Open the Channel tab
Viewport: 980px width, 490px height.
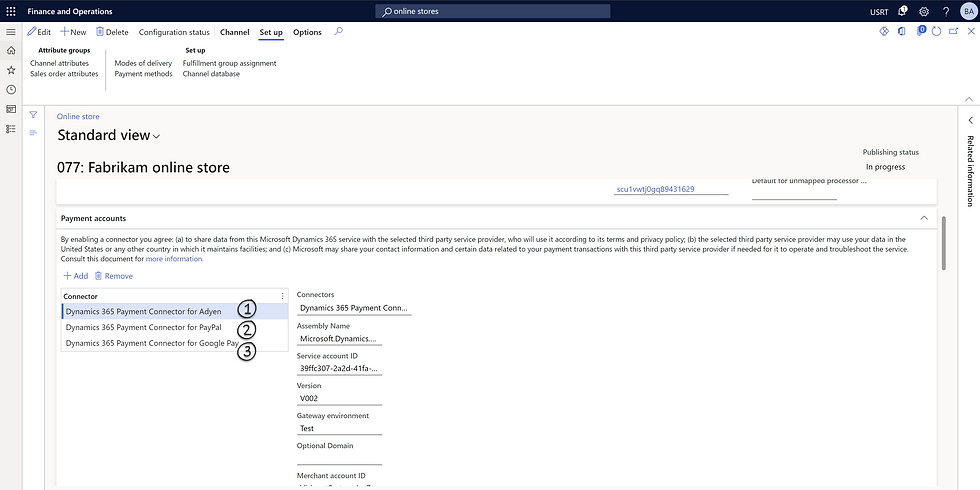235,32
